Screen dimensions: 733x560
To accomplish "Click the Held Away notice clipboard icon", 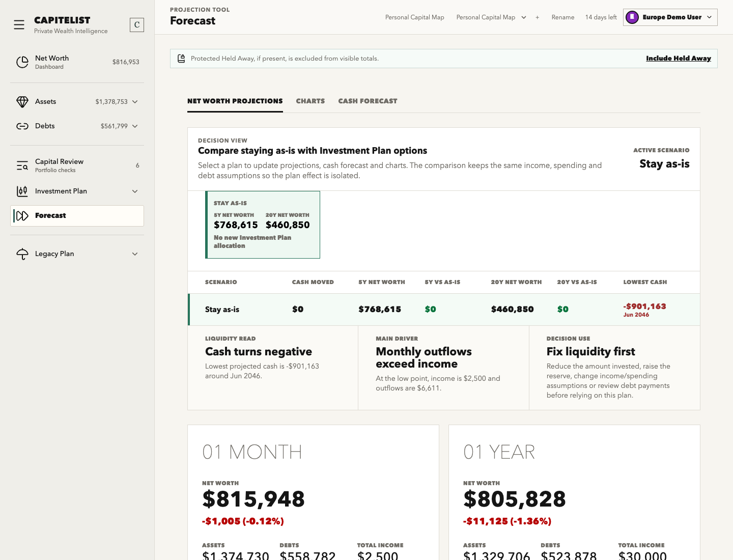I will tap(181, 59).
